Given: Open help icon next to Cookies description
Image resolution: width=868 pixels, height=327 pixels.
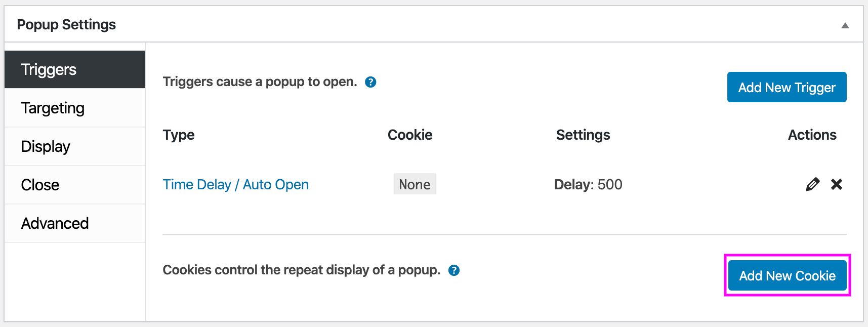Looking at the screenshot, I should 454,270.
